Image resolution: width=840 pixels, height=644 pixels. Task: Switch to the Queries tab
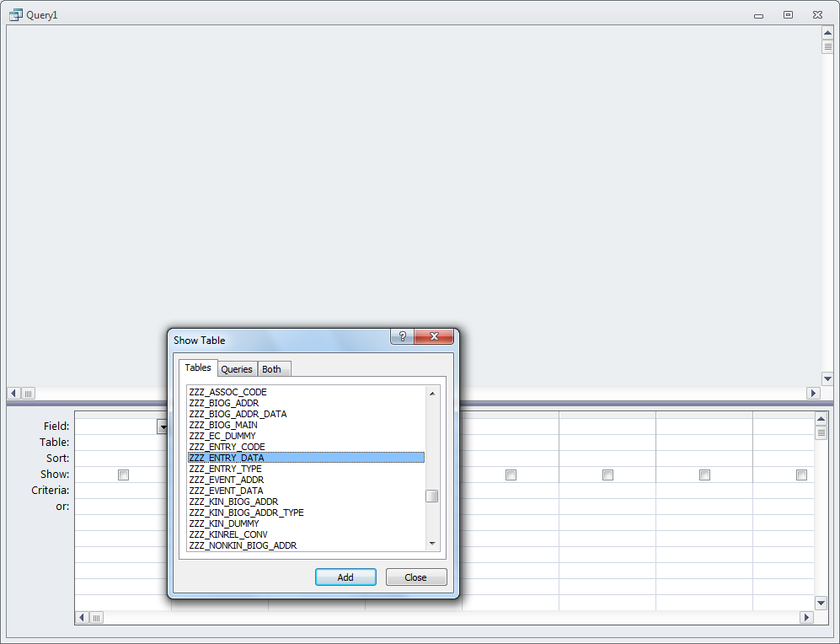click(237, 369)
